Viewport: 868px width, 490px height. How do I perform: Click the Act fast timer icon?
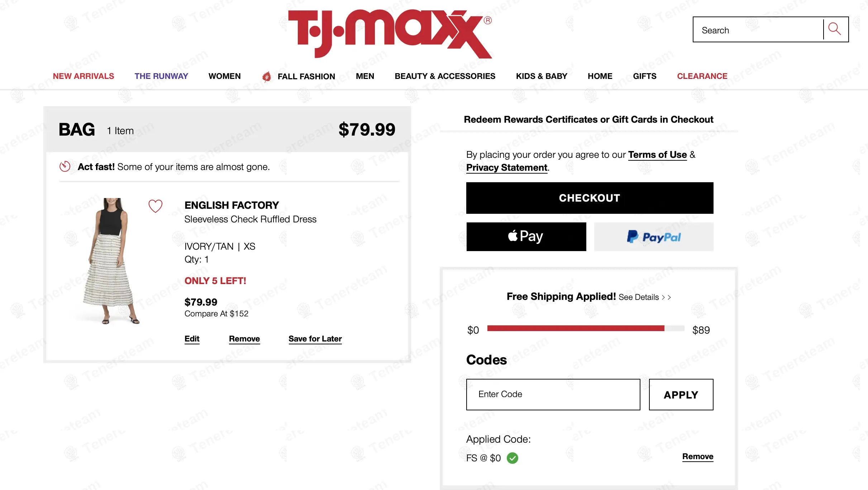point(65,166)
